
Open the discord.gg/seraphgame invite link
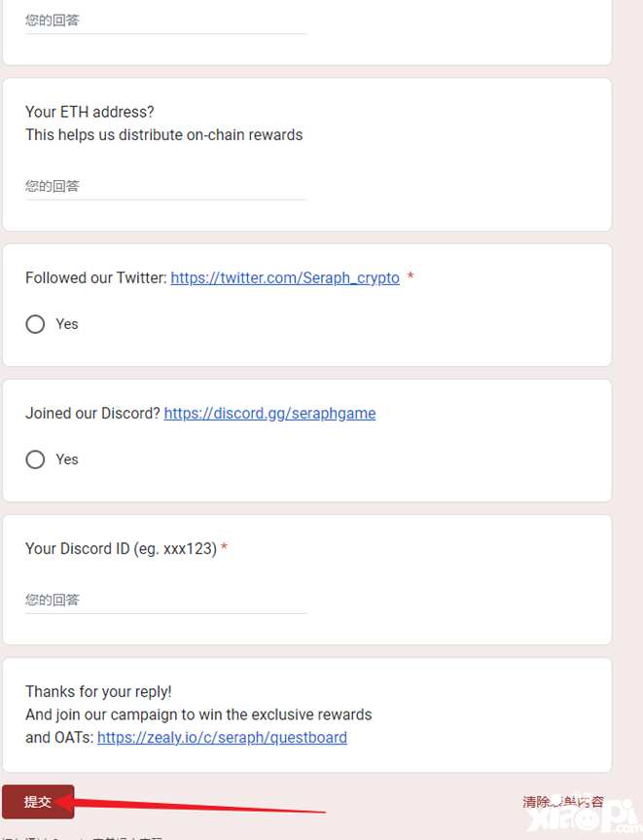[269, 413]
